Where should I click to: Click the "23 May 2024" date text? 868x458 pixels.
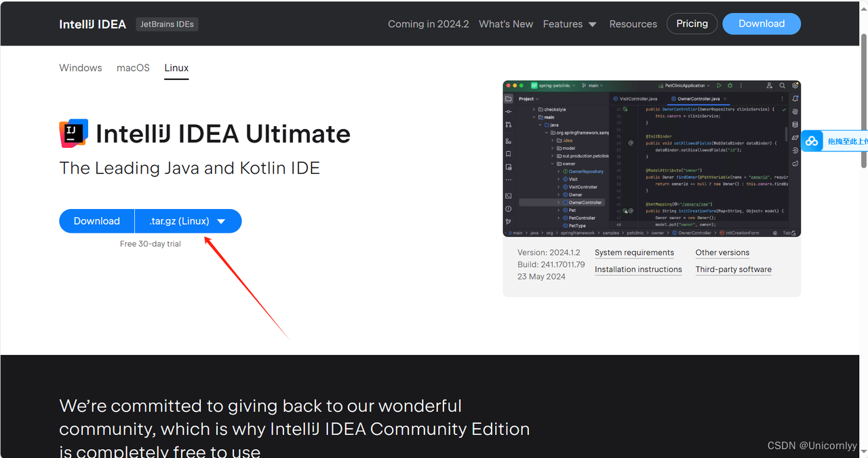pos(541,277)
